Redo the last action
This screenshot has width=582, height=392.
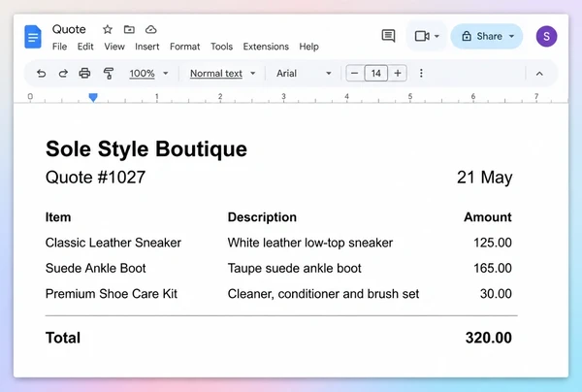tap(63, 73)
